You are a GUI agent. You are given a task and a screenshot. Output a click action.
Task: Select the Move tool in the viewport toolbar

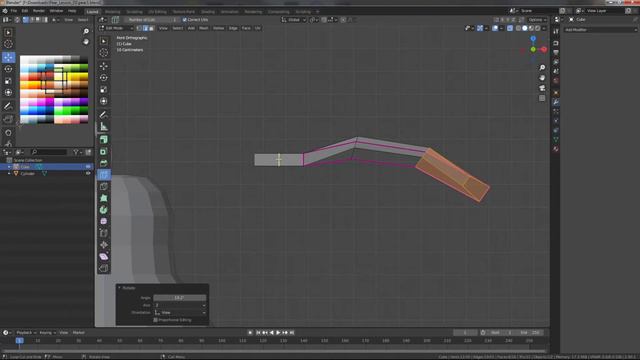104,66
